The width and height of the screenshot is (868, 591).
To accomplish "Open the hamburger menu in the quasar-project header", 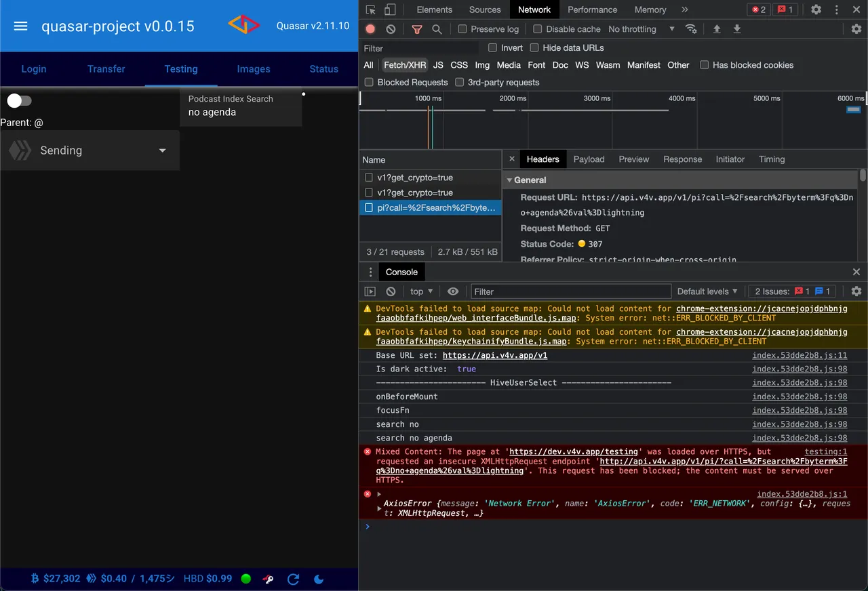I will tap(20, 26).
